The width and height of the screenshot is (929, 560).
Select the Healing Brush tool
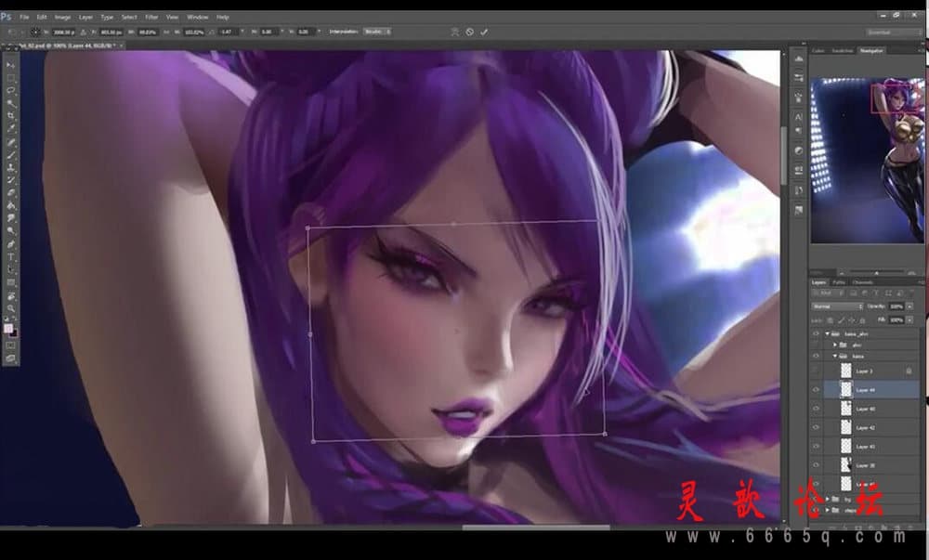10,142
